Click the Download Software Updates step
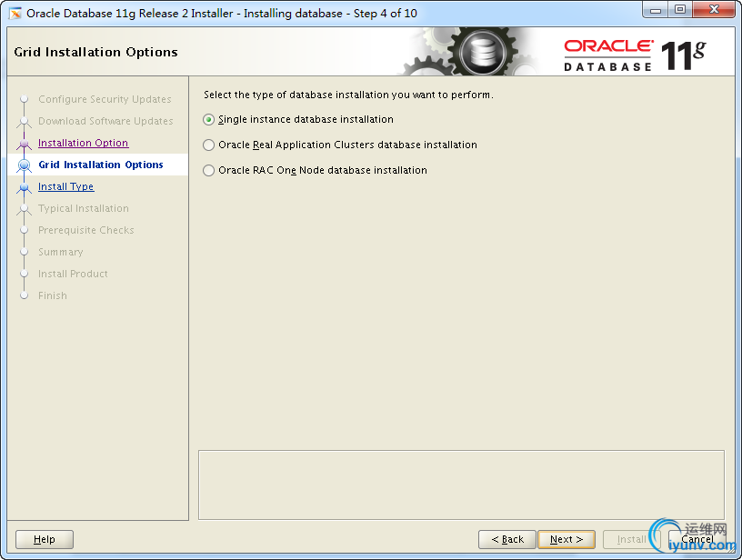 point(105,121)
